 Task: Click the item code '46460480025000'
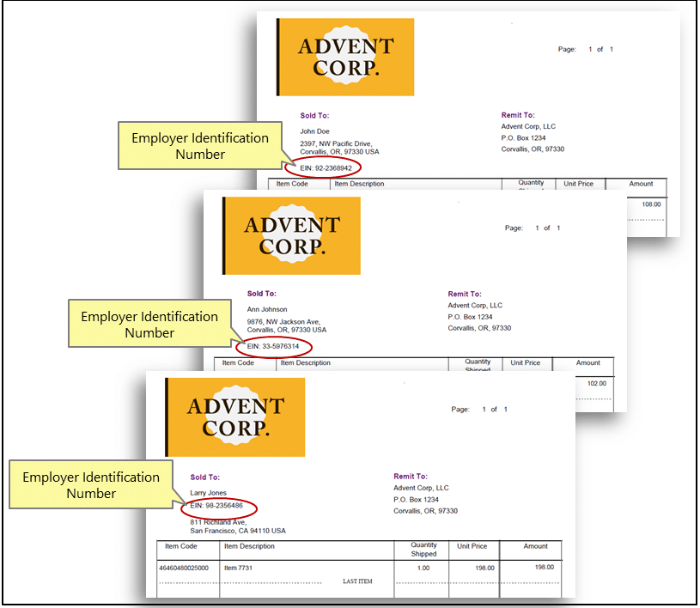coord(184,568)
